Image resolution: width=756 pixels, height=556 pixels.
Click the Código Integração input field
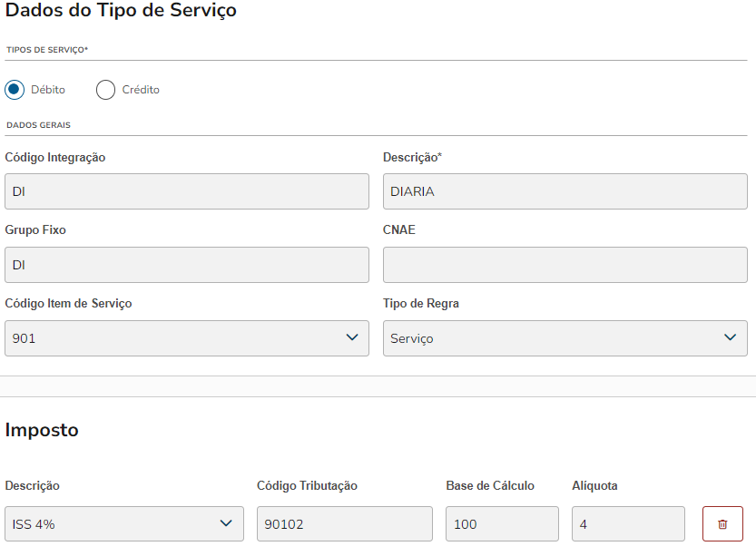point(186,191)
